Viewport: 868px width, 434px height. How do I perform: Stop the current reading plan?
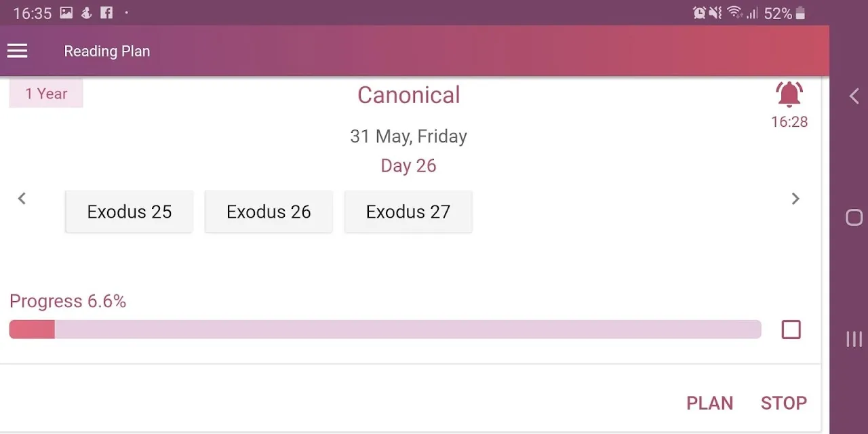click(783, 403)
